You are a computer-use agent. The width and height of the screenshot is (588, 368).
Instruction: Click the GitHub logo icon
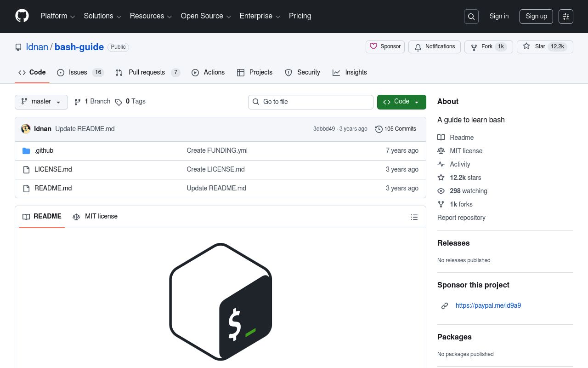pyautogui.click(x=22, y=16)
